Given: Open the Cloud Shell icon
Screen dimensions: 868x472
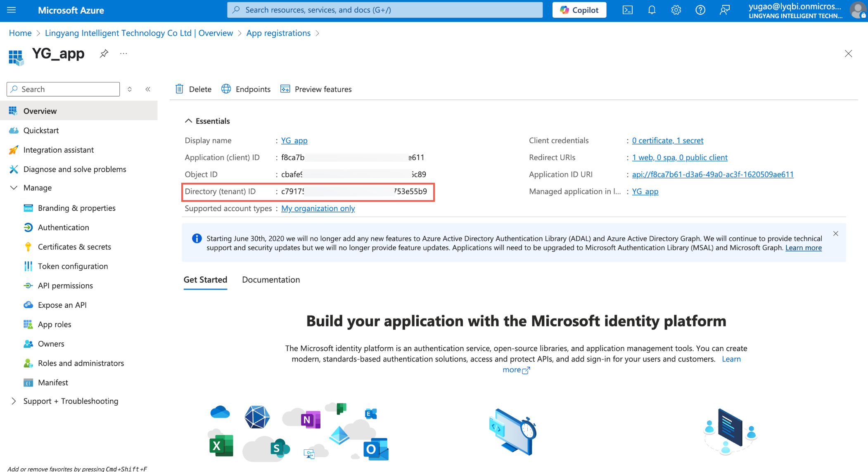Looking at the screenshot, I should pos(627,10).
